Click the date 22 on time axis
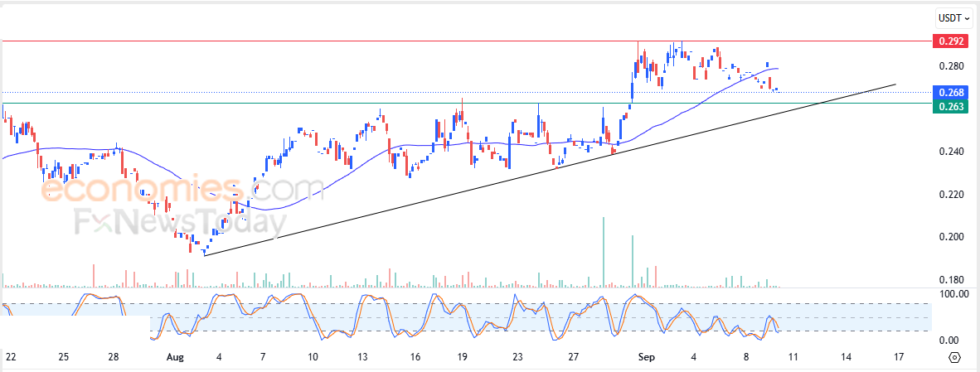The image size is (980, 372). [11, 358]
